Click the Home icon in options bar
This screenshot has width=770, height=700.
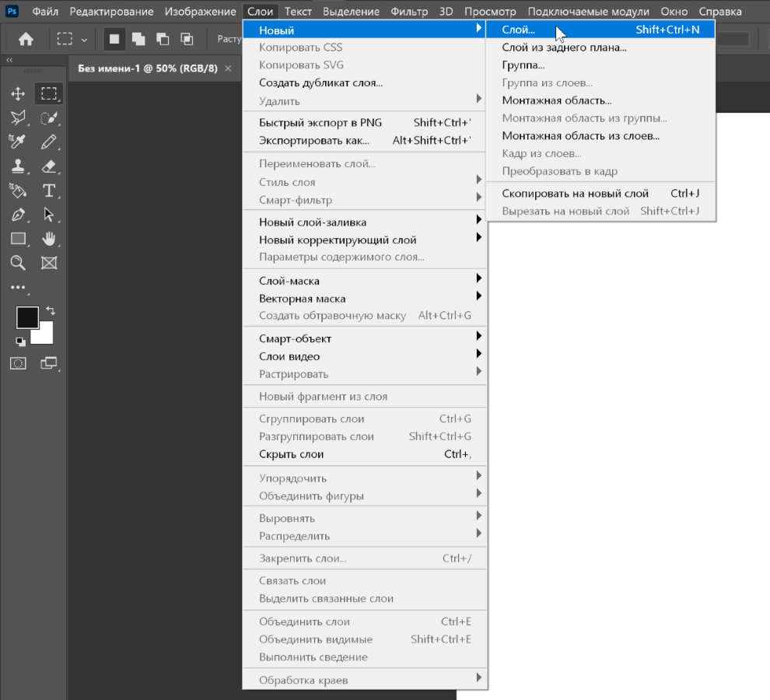coord(26,39)
